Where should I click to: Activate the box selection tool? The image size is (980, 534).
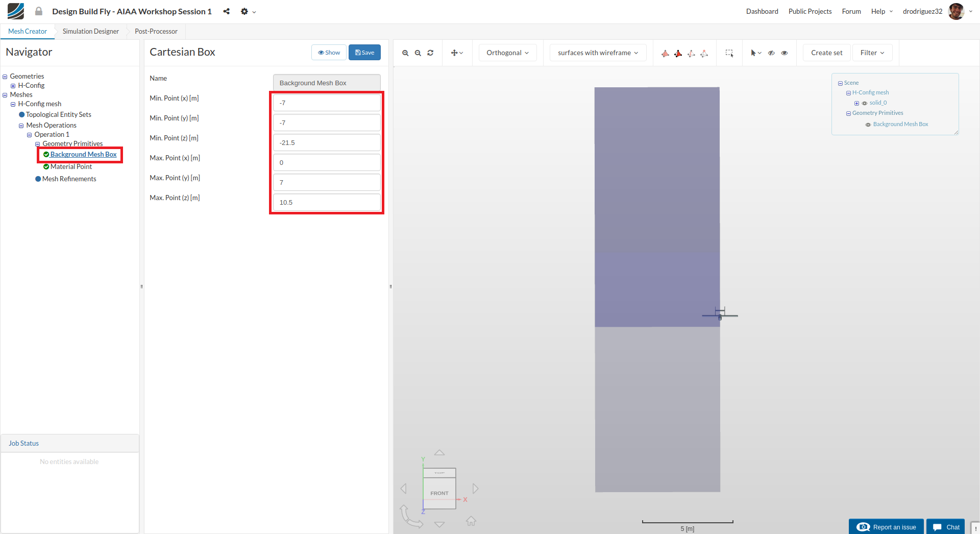729,53
